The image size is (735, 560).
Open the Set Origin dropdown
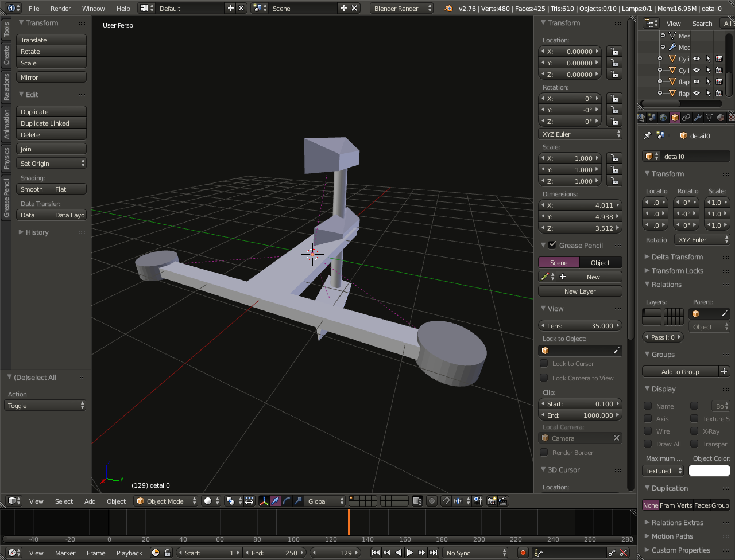pos(52,163)
